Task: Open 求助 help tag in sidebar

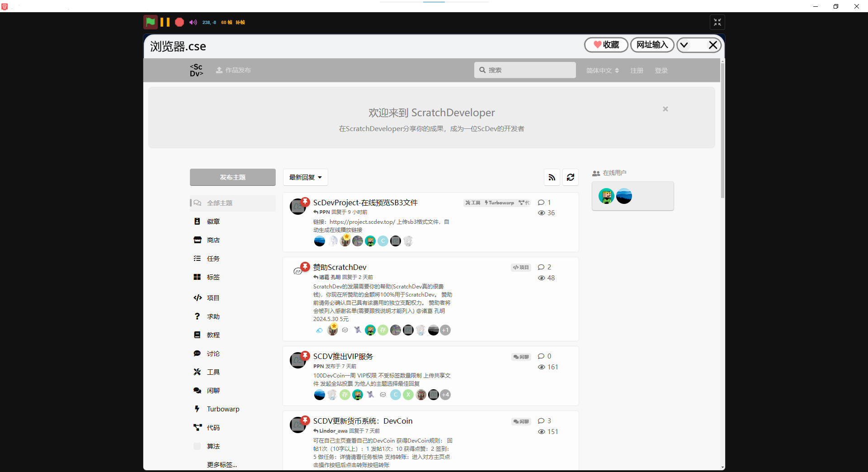Action: 213,316
